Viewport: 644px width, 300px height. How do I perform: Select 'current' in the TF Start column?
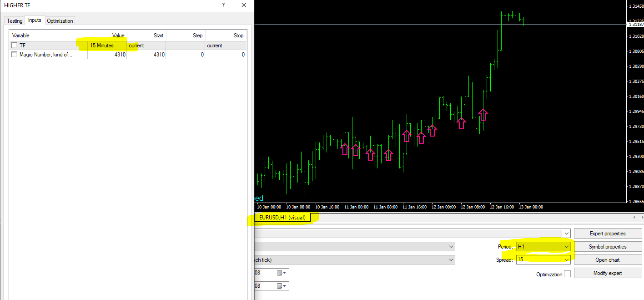pyautogui.click(x=146, y=46)
